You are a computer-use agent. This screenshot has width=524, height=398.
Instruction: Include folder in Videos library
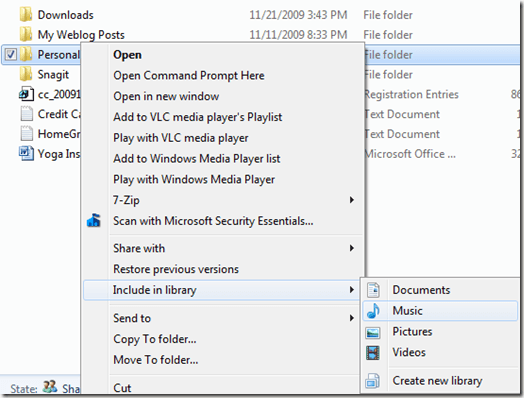click(x=409, y=352)
